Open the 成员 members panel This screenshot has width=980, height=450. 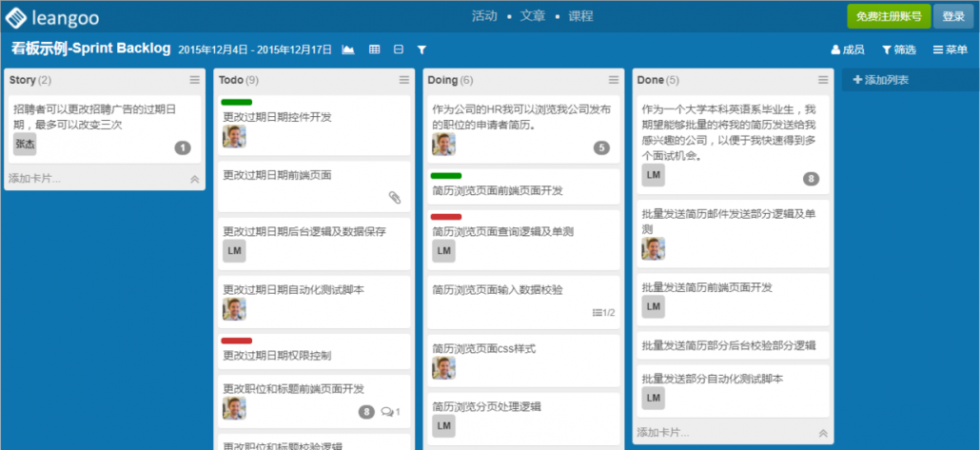pyautogui.click(x=847, y=49)
